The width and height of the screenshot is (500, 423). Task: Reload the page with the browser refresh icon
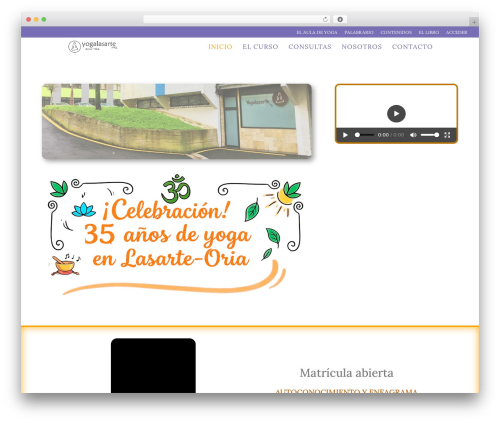pyautogui.click(x=325, y=19)
